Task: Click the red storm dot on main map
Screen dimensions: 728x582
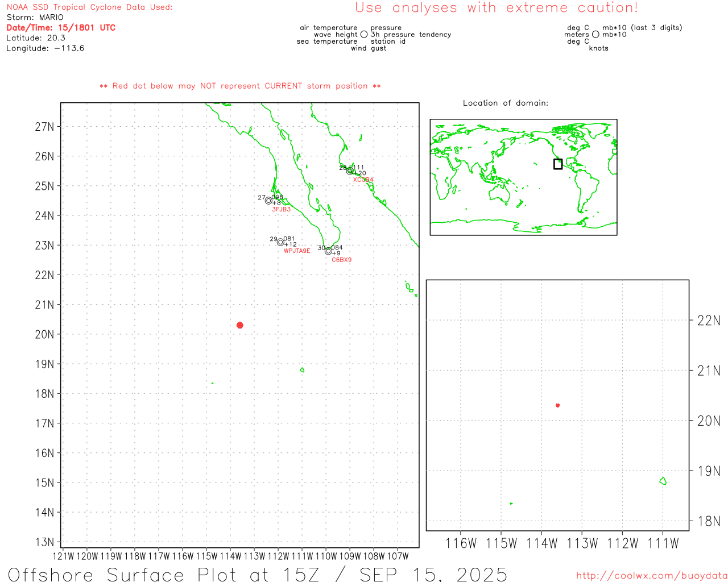Action: point(239,325)
